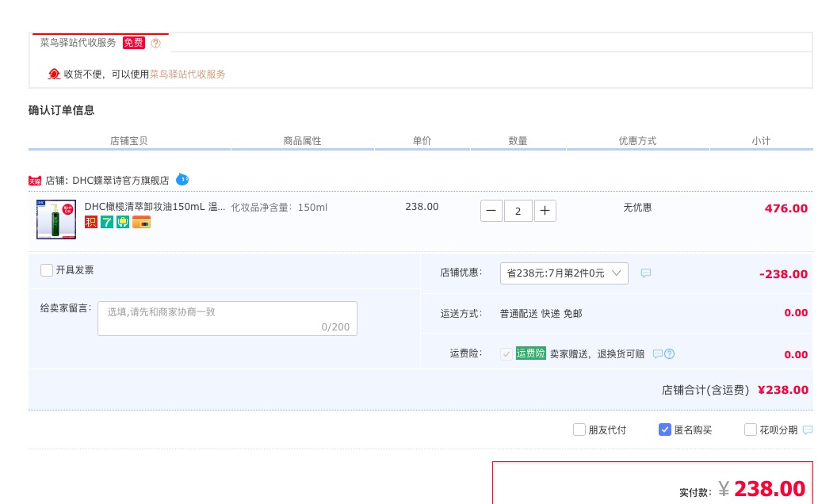This screenshot has height=504, width=818.
Task: Click the green 运费险 badge
Action: click(530, 353)
